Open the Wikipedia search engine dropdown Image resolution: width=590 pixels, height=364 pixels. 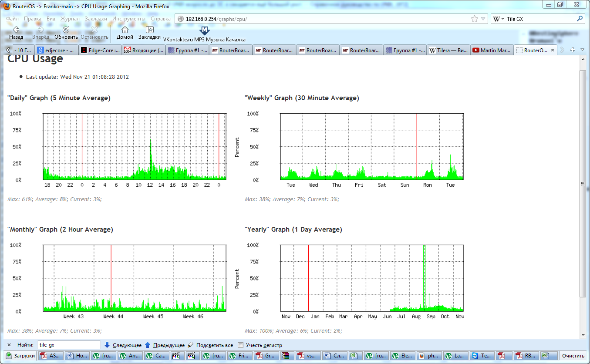(499, 19)
